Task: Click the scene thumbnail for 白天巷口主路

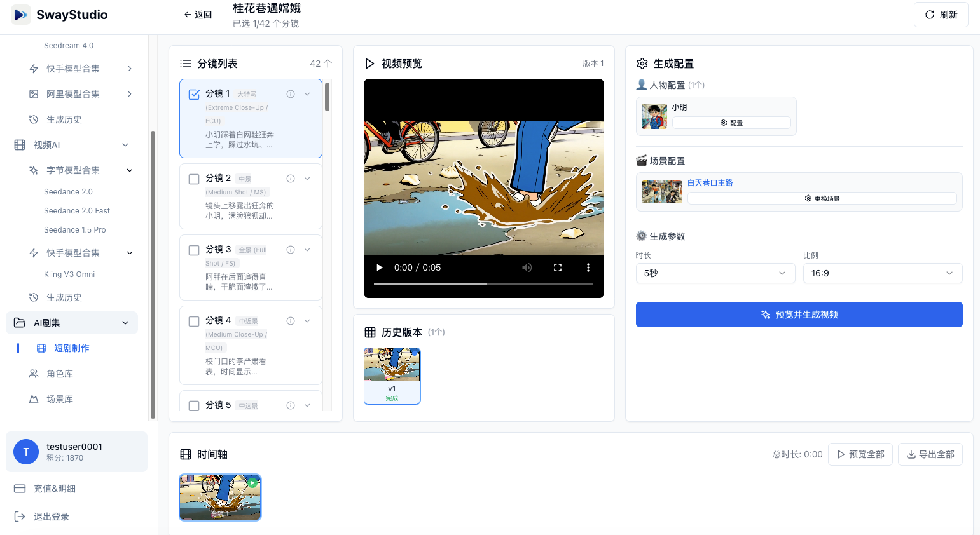Action: (662, 192)
